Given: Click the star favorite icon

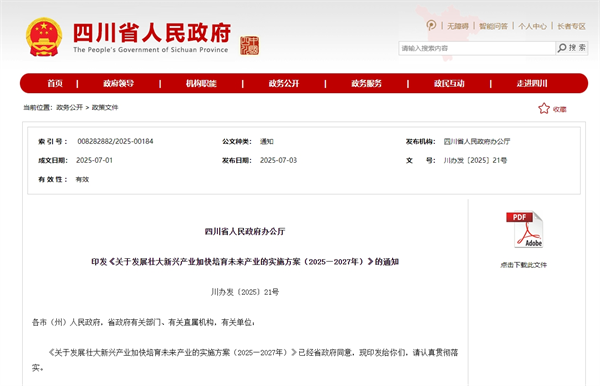Looking at the screenshot, I should (x=544, y=109).
